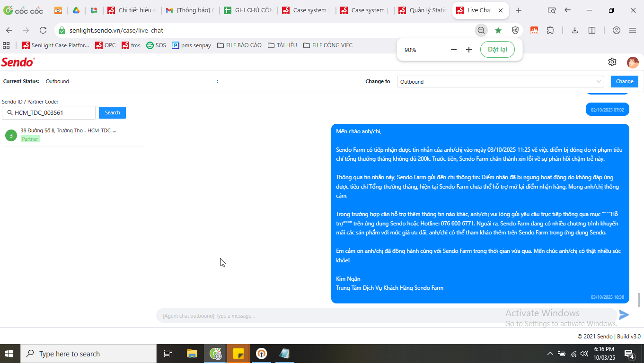This screenshot has height=363, width=644.
Task: Reload the live-chat page
Action: 43,30
